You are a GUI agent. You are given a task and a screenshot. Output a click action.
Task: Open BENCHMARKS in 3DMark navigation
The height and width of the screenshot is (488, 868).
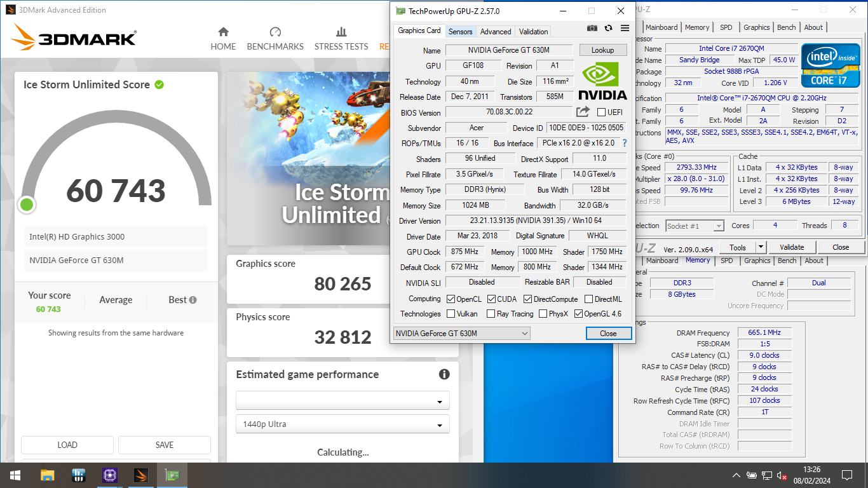coord(275,39)
